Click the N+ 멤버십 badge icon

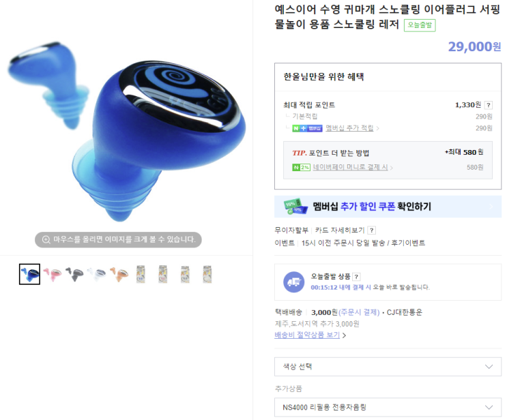[307, 128]
